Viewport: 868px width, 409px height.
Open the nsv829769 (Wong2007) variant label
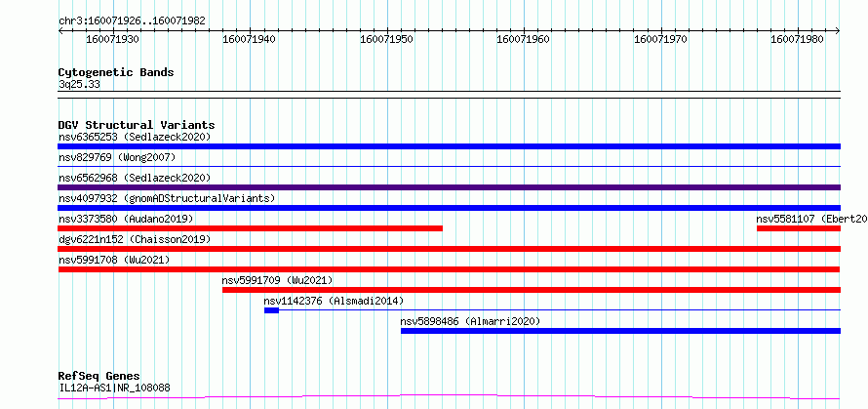tap(117, 157)
